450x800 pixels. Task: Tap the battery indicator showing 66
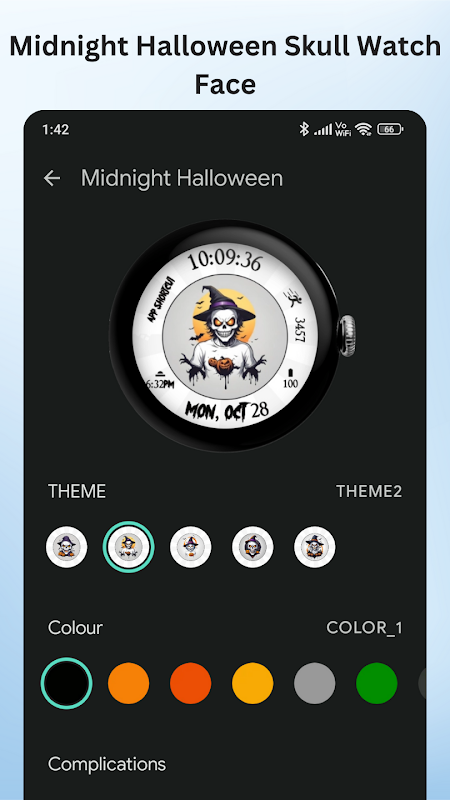pos(390,130)
